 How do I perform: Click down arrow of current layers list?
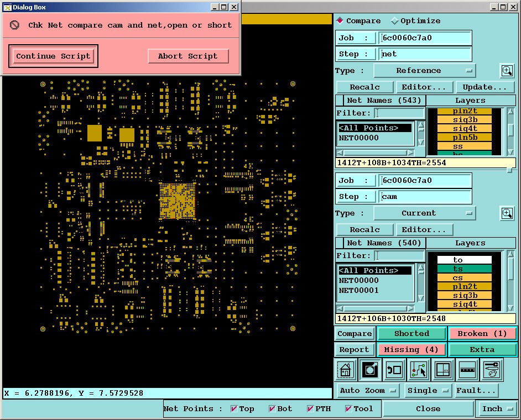(510, 308)
